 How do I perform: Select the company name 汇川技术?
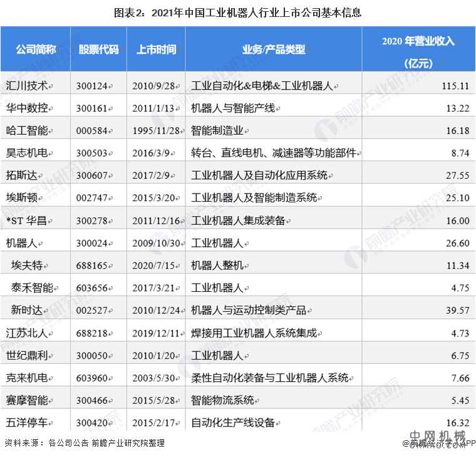pyautogui.click(x=27, y=86)
